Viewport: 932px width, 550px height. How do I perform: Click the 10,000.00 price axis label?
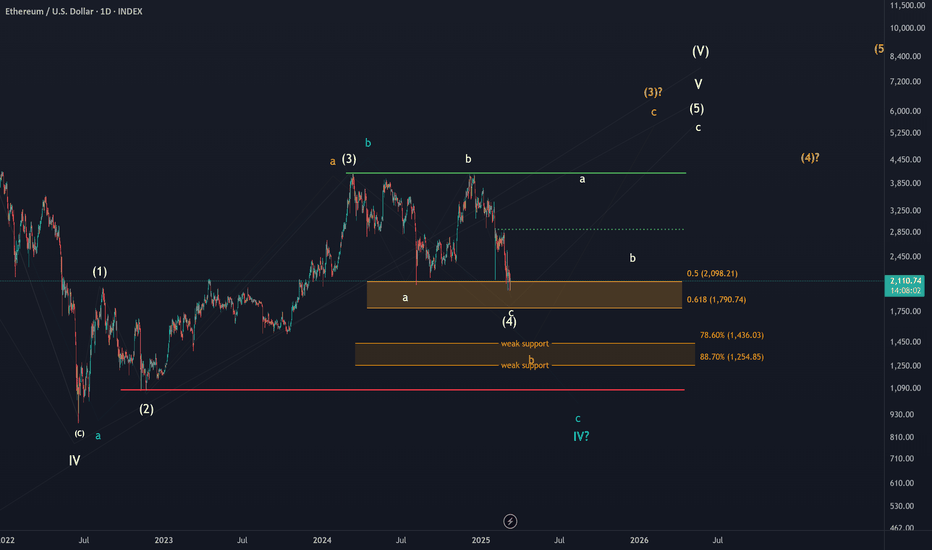click(907, 28)
